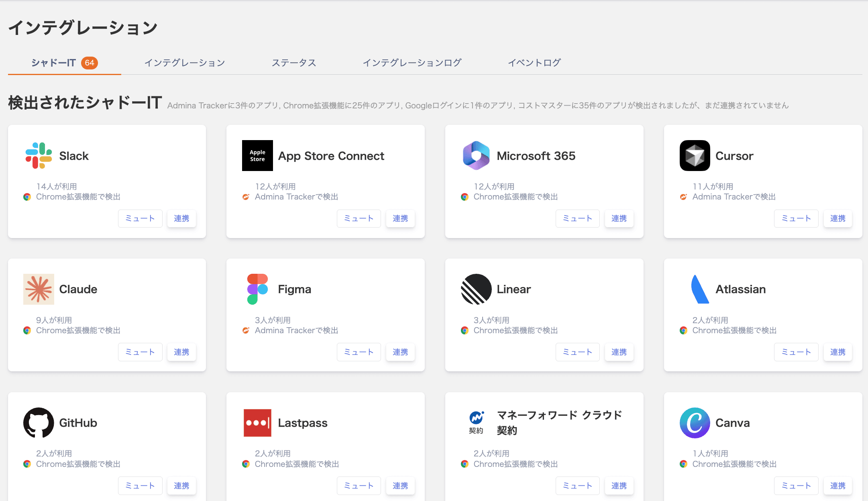Screen dimensions: 868x501
Task: Click the Canva logo
Action: (x=695, y=423)
